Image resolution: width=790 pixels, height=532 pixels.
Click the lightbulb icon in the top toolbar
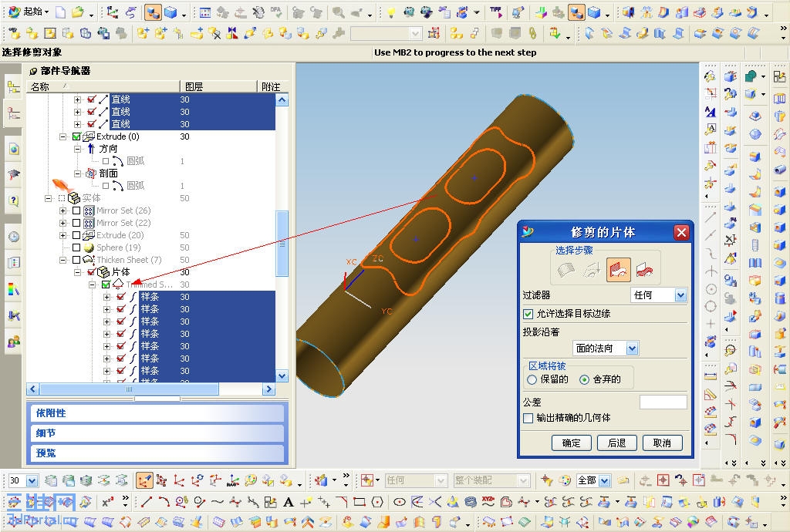[x=391, y=12]
